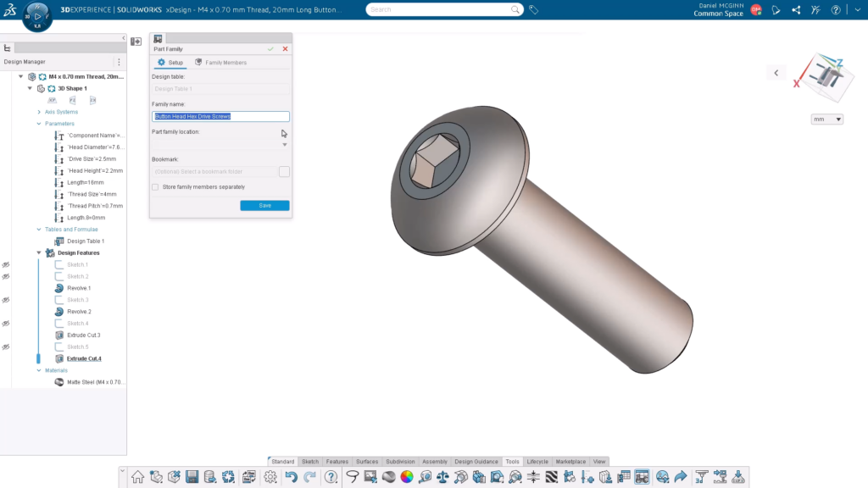Toggle visibility of Sketch.4
Image resolution: width=868 pixels, height=488 pixels.
click(x=6, y=323)
